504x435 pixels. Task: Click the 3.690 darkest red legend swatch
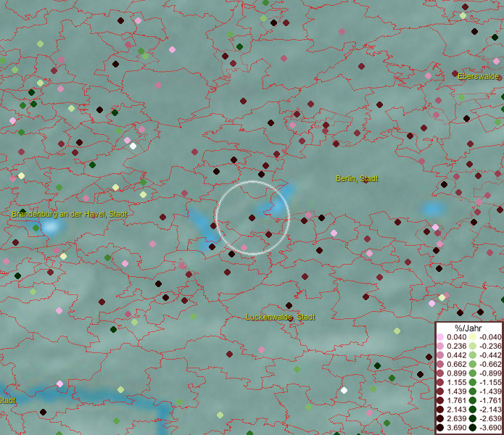click(440, 428)
